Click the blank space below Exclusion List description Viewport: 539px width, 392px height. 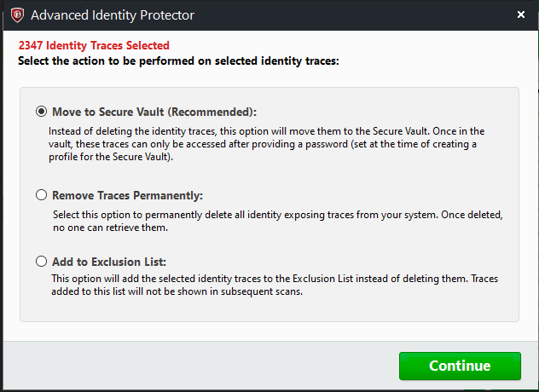tap(269, 308)
